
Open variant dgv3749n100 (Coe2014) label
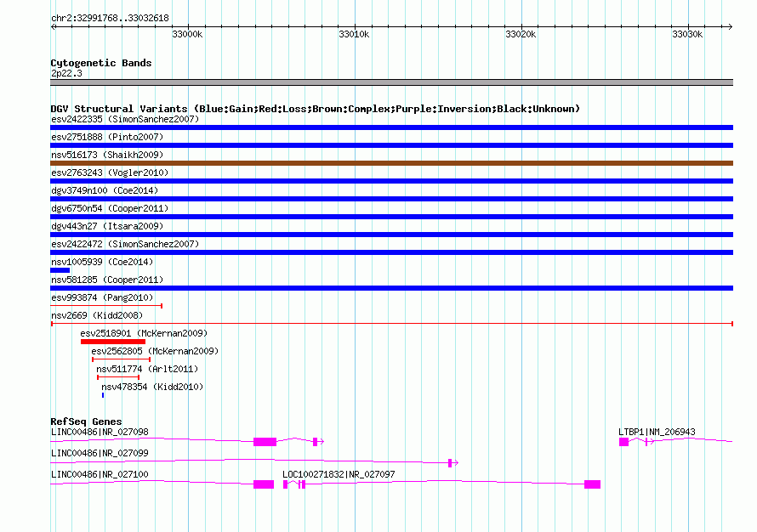[105, 190]
